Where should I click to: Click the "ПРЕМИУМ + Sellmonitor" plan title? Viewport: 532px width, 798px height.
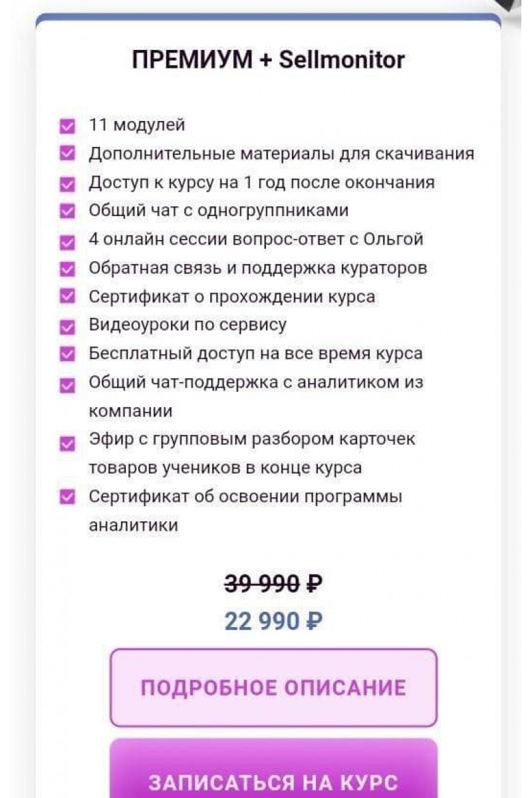coord(269,61)
